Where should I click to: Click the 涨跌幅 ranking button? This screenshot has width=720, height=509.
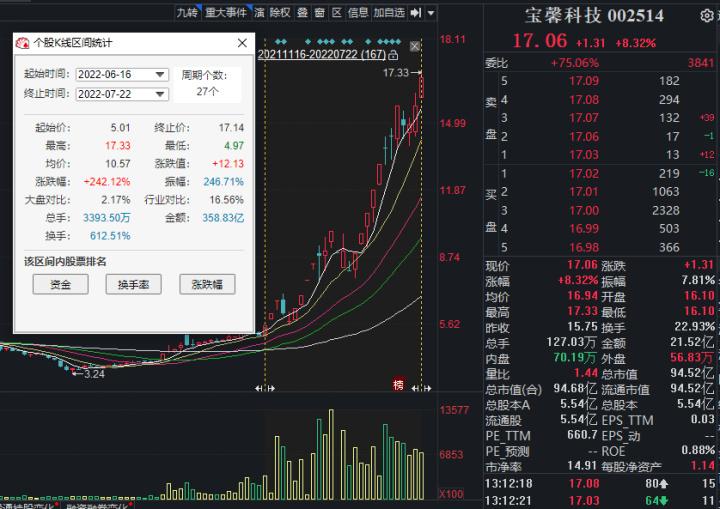tap(207, 284)
